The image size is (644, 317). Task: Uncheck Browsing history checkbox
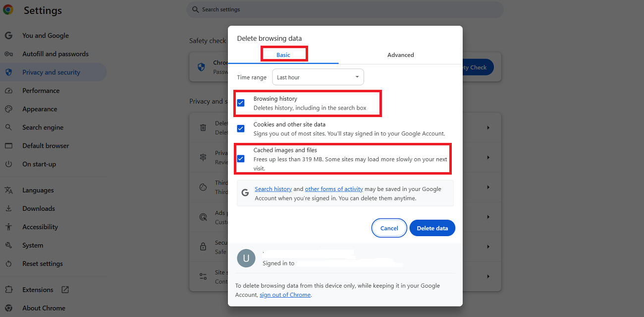pos(241,102)
